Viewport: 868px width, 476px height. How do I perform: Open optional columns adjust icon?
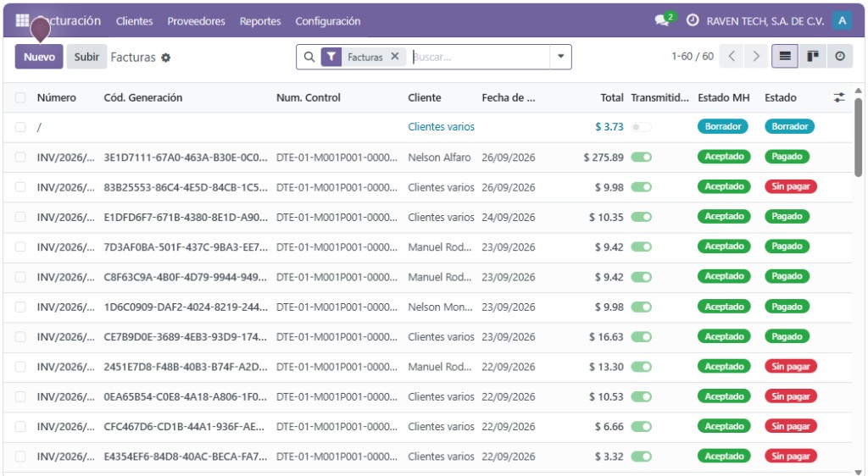(x=839, y=98)
